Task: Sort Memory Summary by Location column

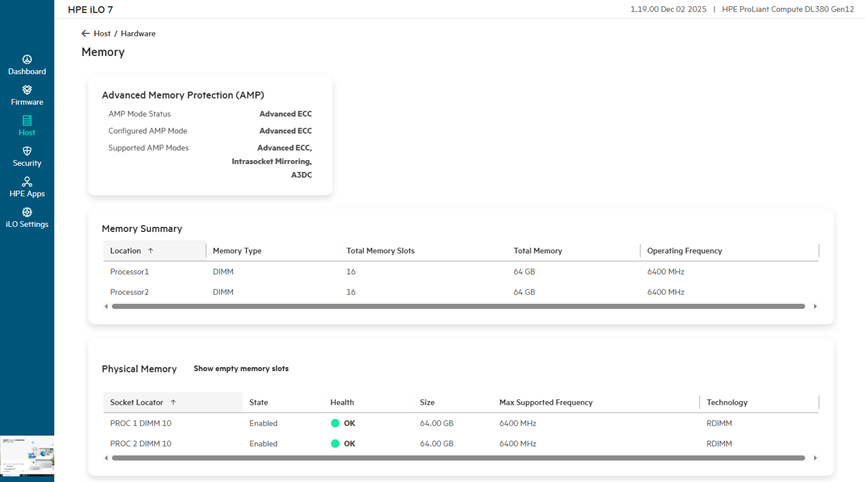Action: 126,251
